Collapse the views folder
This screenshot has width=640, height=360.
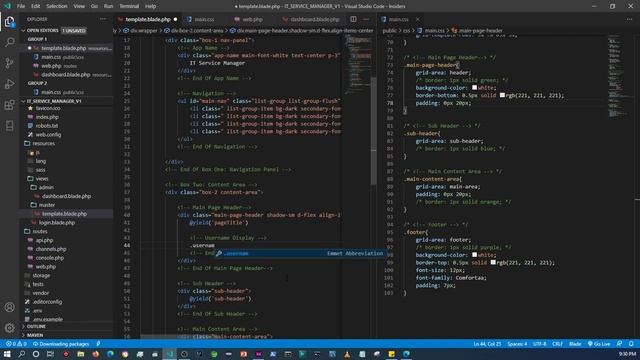click(42, 178)
